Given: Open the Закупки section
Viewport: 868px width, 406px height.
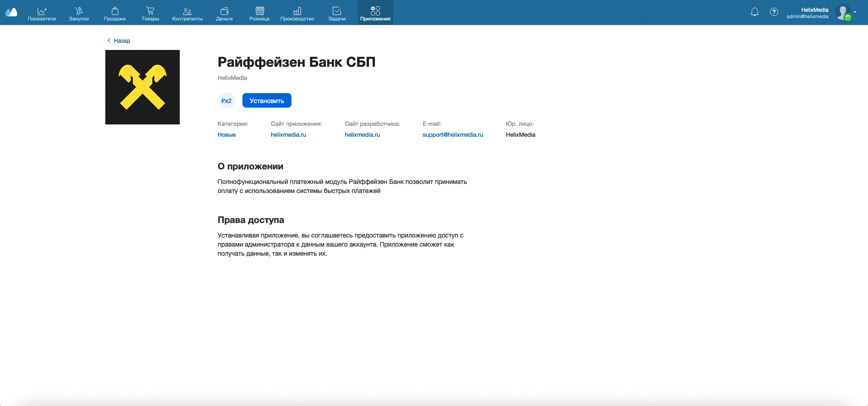Looking at the screenshot, I should pos(79,14).
